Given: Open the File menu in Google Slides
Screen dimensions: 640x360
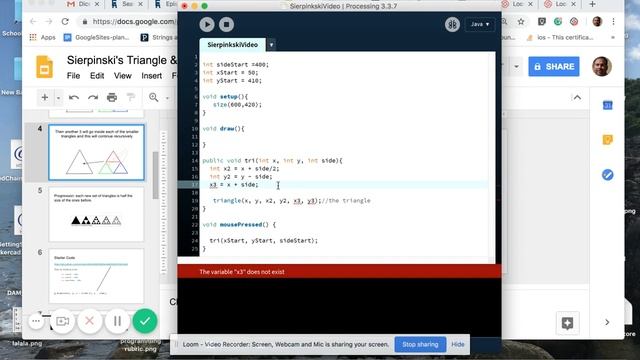Looking at the screenshot, I should pos(73,76).
